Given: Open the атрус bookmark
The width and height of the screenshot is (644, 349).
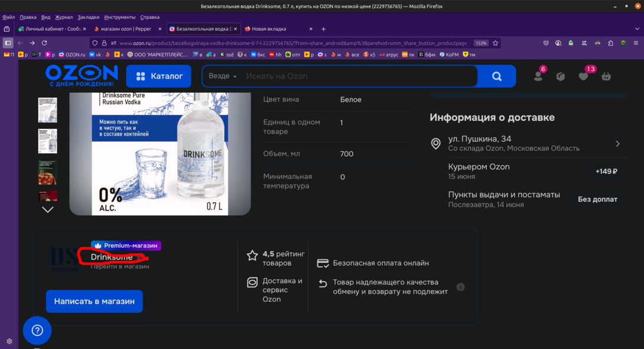Looking at the screenshot, I should pyautogui.click(x=389, y=54).
